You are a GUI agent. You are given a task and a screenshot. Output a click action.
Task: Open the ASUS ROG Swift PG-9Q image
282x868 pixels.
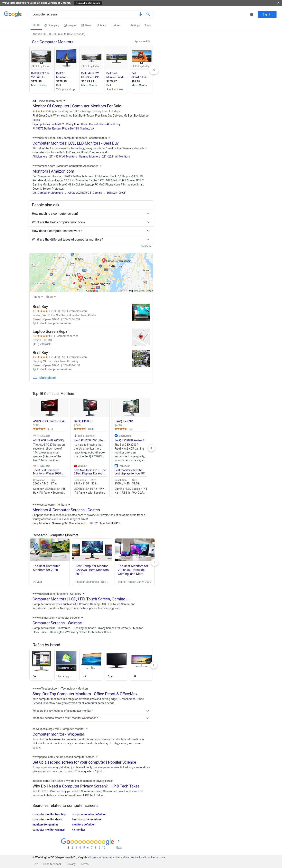coord(49,407)
